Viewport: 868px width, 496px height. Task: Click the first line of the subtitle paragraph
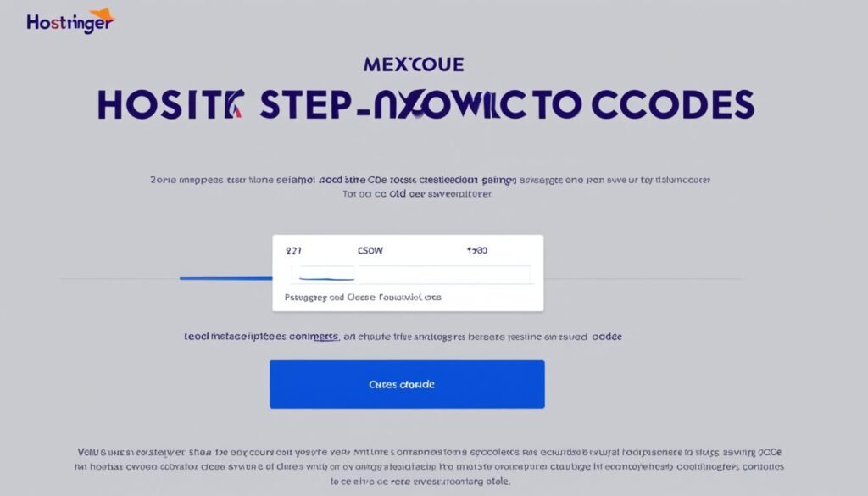tap(430, 180)
